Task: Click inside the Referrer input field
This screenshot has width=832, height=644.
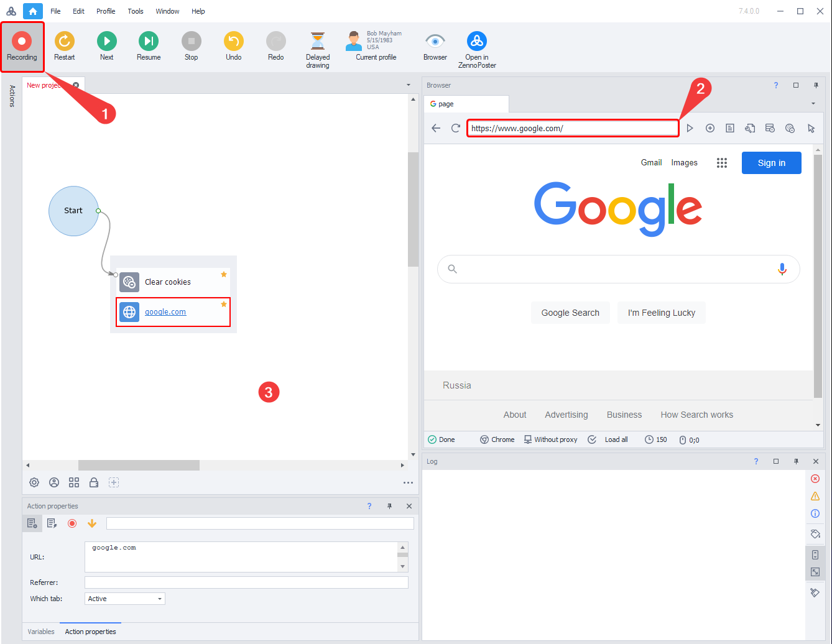Action: click(246, 582)
